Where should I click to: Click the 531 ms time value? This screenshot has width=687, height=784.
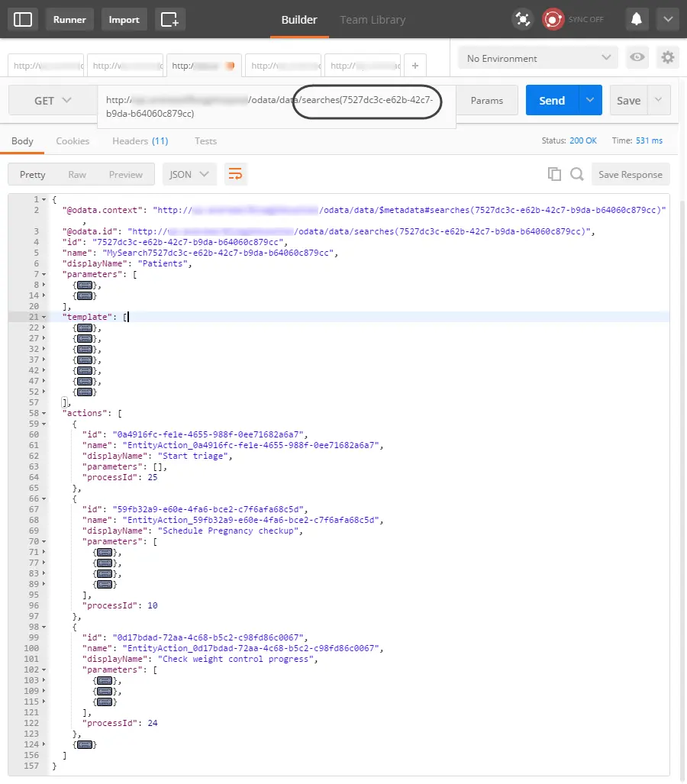649,141
